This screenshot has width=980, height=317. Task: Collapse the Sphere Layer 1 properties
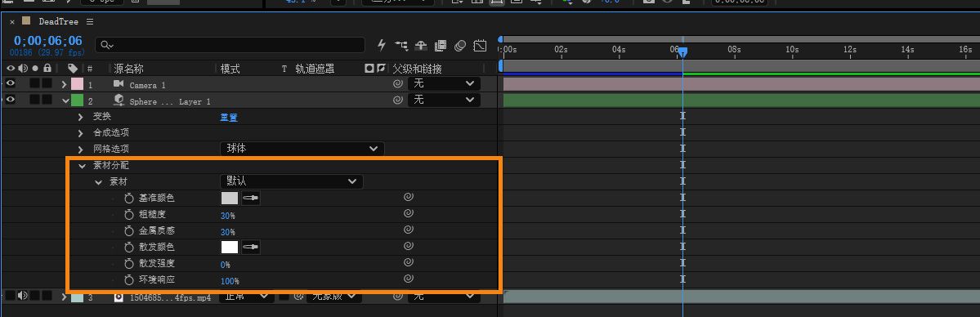tap(65, 100)
